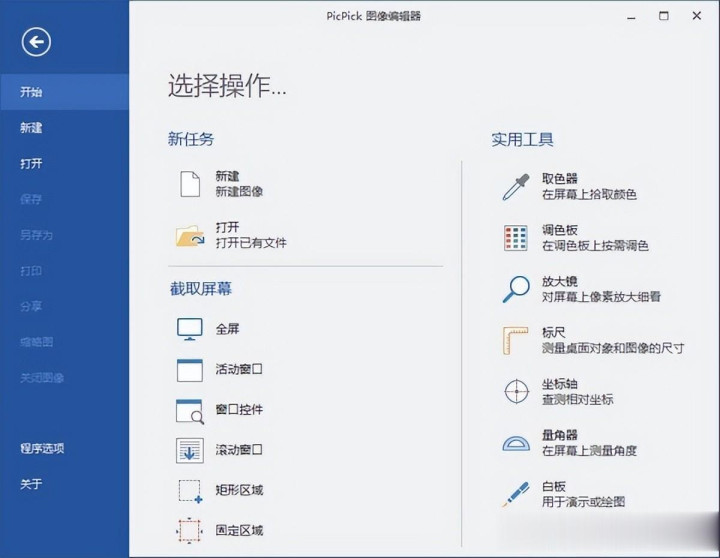The height and width of the screenshot is (558, 720).
Task: Select 缩略图 in the sidebar
Action: pos(64,342)
